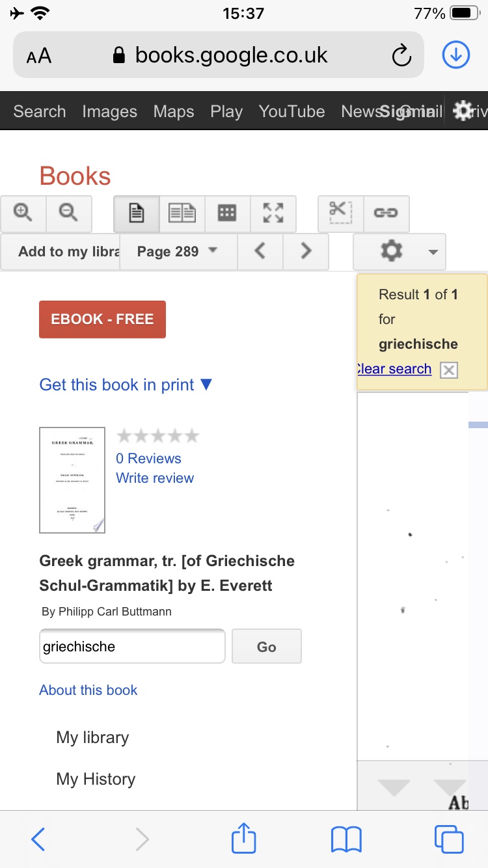Click the Go search button
The width and height of the screenshot is (488, 868).
(267, 646)
